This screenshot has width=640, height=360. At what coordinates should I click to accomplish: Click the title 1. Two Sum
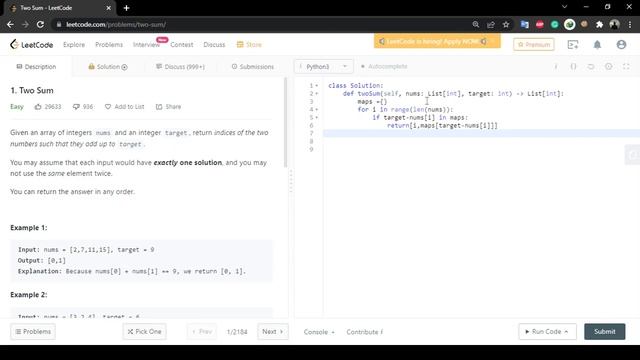pyautogui.click(x=32, y=90)
